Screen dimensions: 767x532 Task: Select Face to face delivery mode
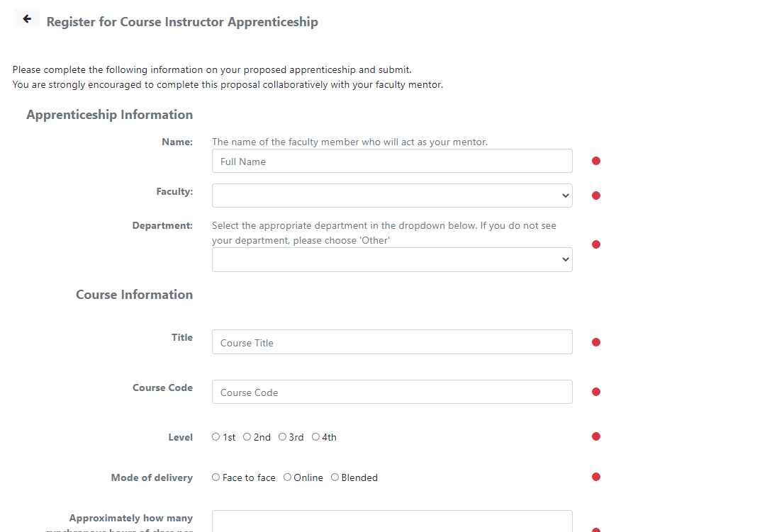pos(216,477)
